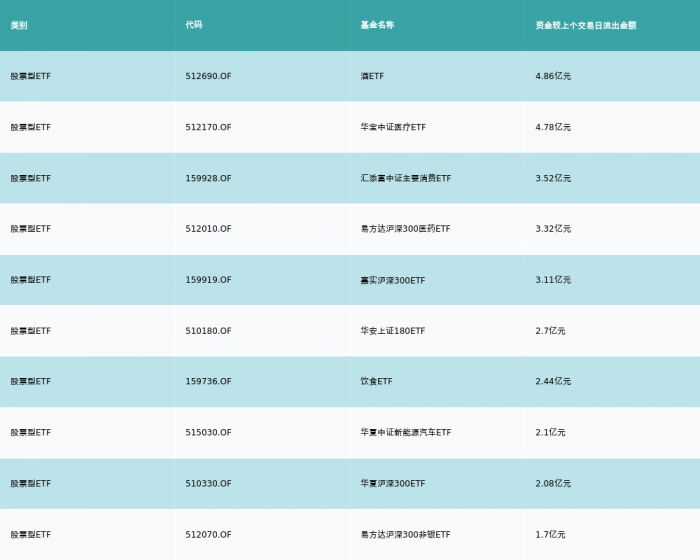Select fund code 159928.OF
The image size is (700, 560).
(208, 178)
